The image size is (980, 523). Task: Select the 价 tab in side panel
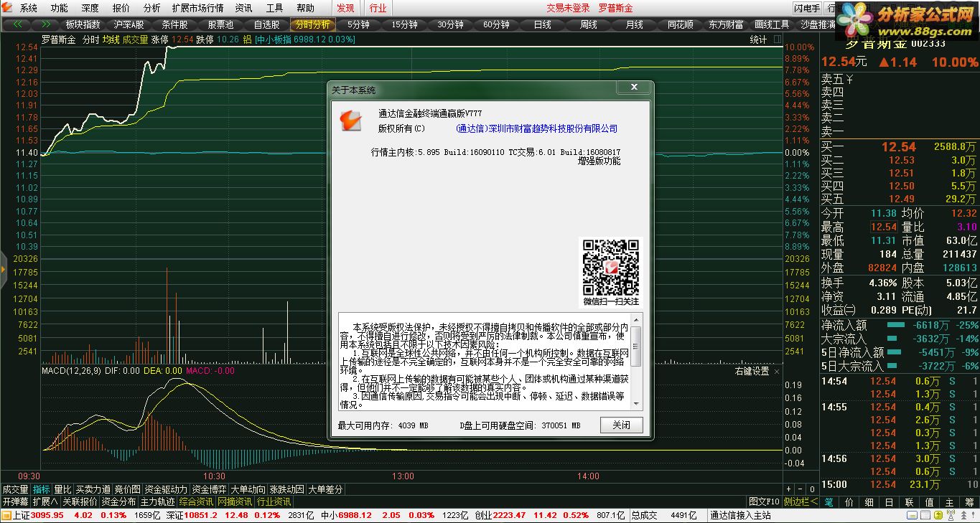[x=849, y=502]
